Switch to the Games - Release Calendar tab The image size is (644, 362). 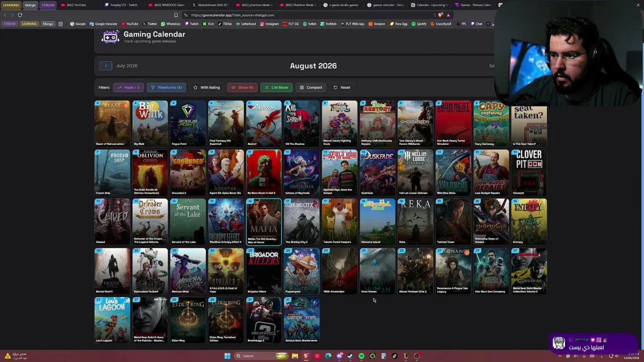tap(473, 5)
